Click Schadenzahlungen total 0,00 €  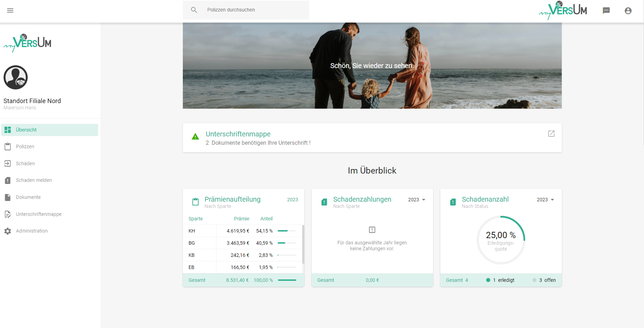point(372,280)
